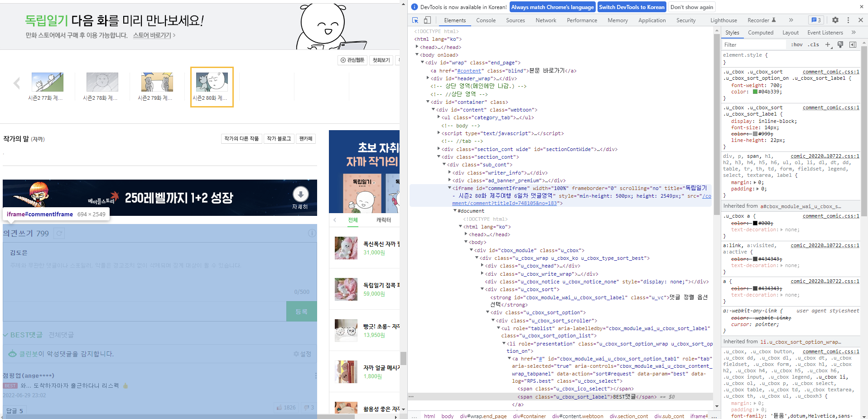Open first comment_comic.css:1 source link

(x=831, y=72)
